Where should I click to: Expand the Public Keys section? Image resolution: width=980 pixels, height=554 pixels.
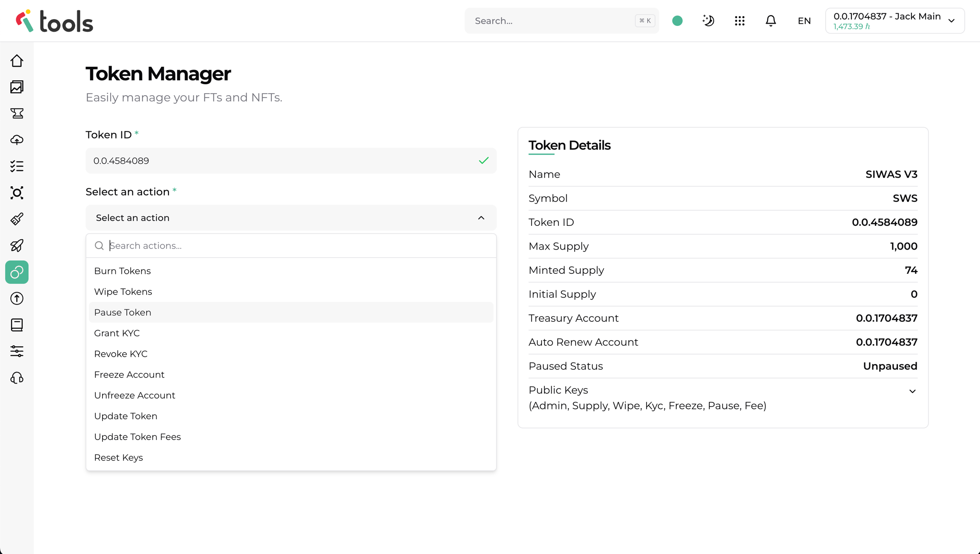coord(912,391)
